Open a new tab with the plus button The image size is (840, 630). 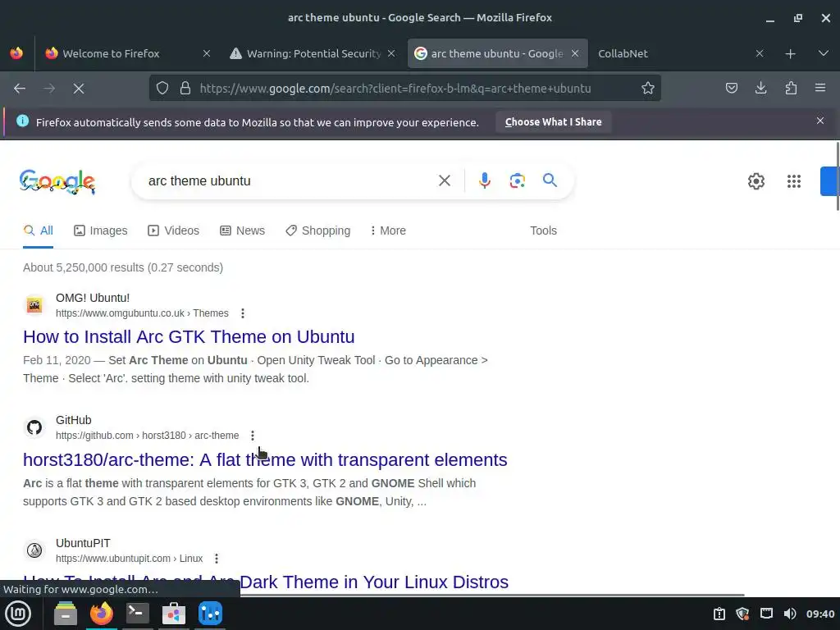(790, 53)
